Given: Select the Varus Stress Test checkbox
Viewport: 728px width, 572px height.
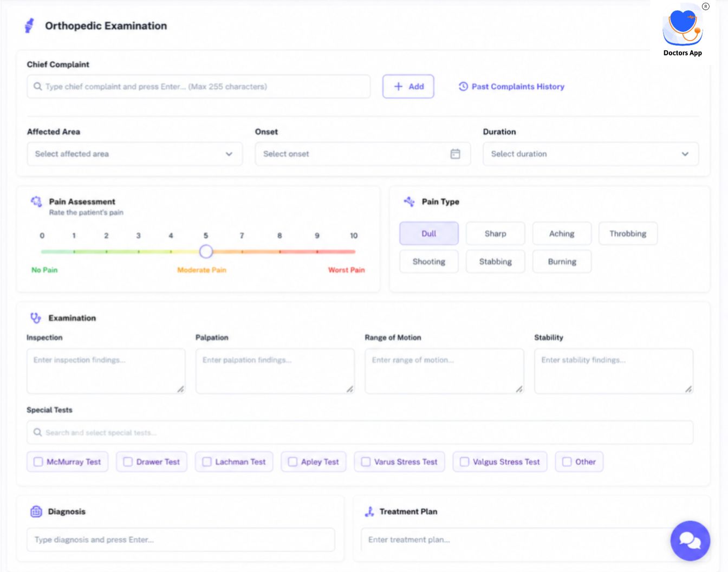Looking at the screenshot, I should pos(366,462).
